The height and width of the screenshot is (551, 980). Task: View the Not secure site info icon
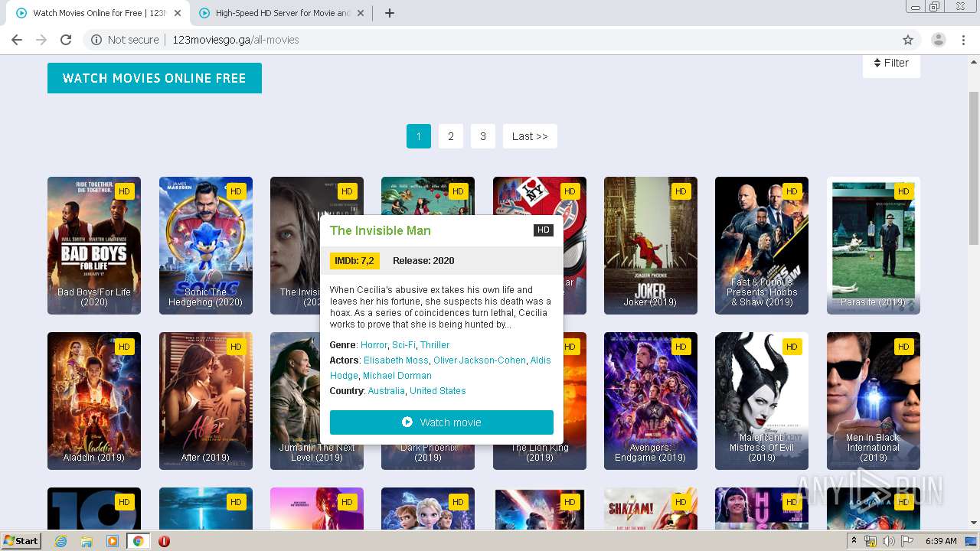pos(96,40)
